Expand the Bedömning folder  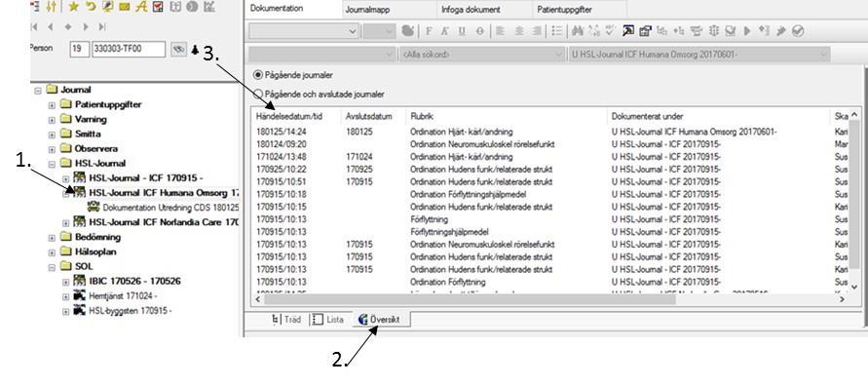click(x=52, y=237)
